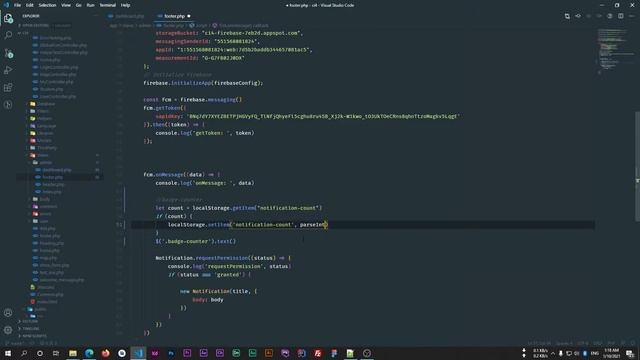The width and height of the screenshot is (640, 360).
Task: Open Task View on the taskbar
Action: [x=56, y=353]
